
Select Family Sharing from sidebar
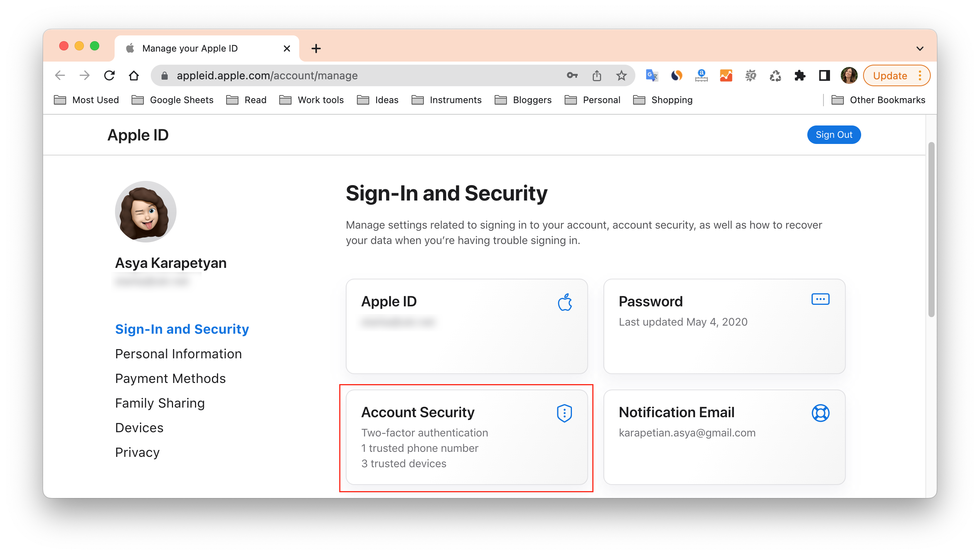click(160, 402)
